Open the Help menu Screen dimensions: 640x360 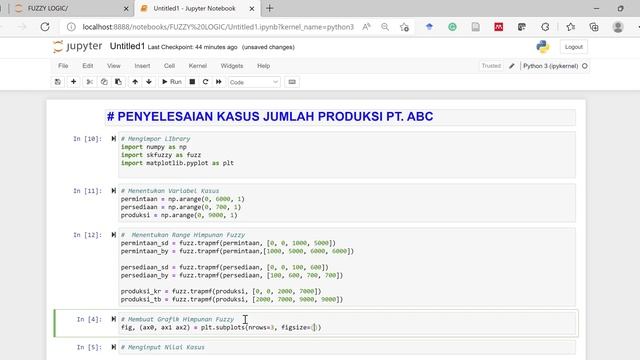click(x=263, y=66)
